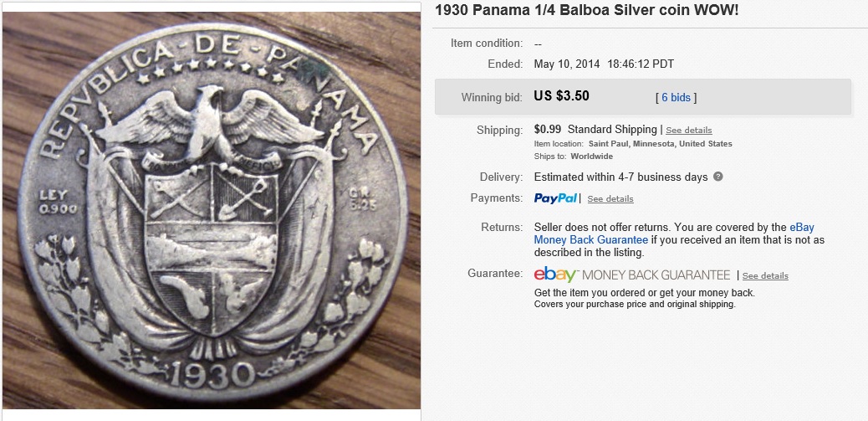Image resolution: width=868 pixels, height=421 pixels.
Task: Click the winning bid amount US $3.50
Action: click(561, 95)
